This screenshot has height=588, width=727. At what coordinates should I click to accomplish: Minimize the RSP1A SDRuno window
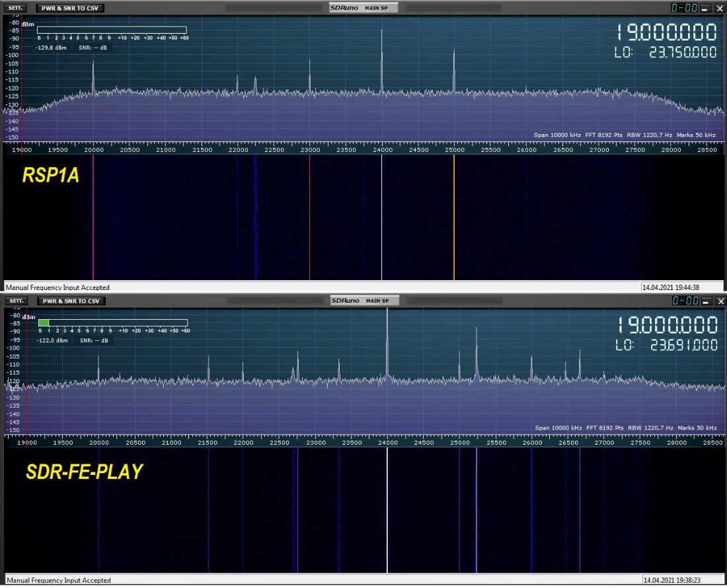[705, 9]
